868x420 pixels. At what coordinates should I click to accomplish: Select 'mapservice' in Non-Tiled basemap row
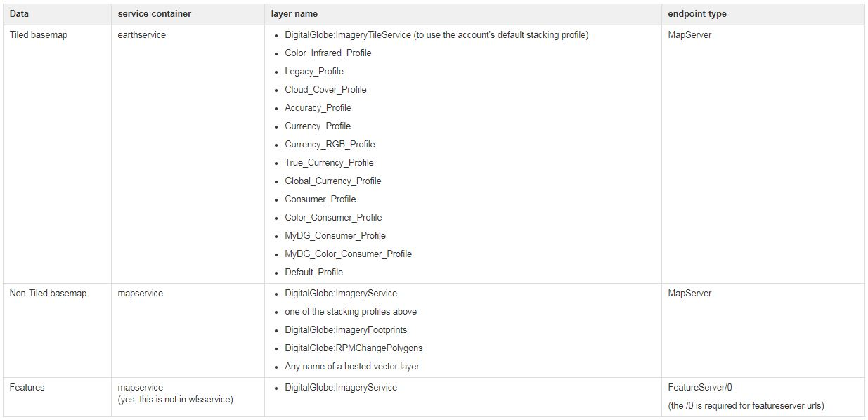pos(140,294)
